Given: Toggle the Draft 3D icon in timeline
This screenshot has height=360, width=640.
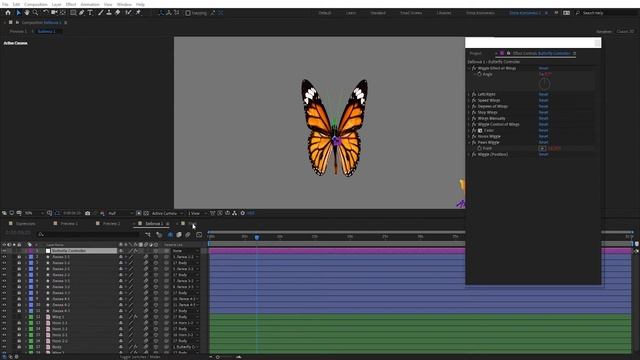Looking at the screenshot, I should coord(159,234).
